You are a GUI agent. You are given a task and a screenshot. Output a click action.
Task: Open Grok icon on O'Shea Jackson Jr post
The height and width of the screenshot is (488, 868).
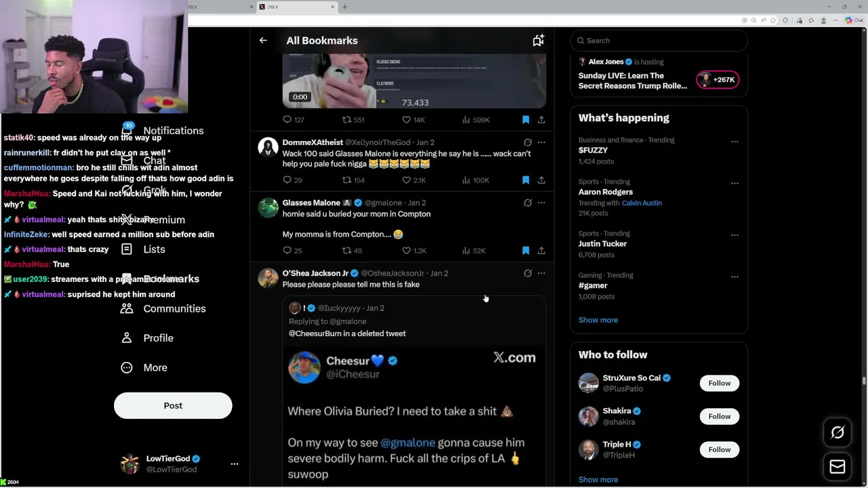pos(528,273)
